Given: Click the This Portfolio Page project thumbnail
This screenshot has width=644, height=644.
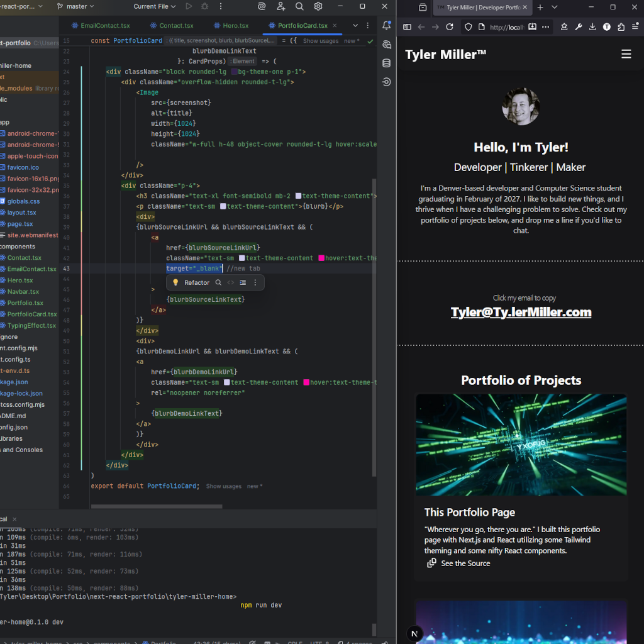Looking at the screenshot, I should 521,445.
